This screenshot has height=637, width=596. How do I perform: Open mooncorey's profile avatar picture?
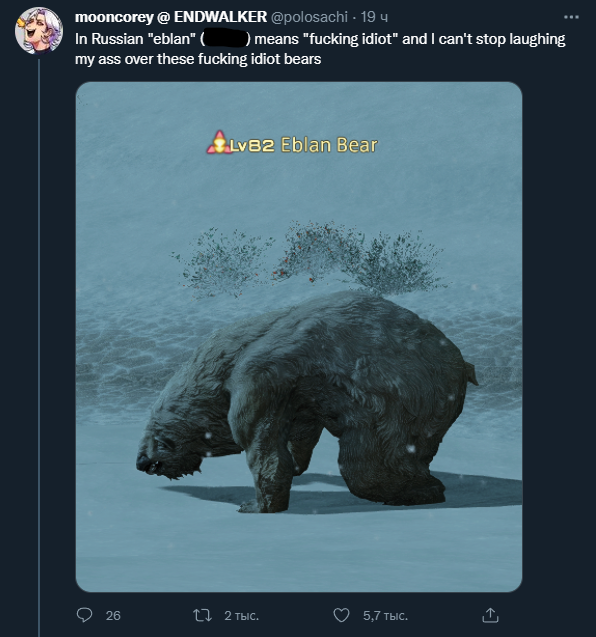[39, 31]
